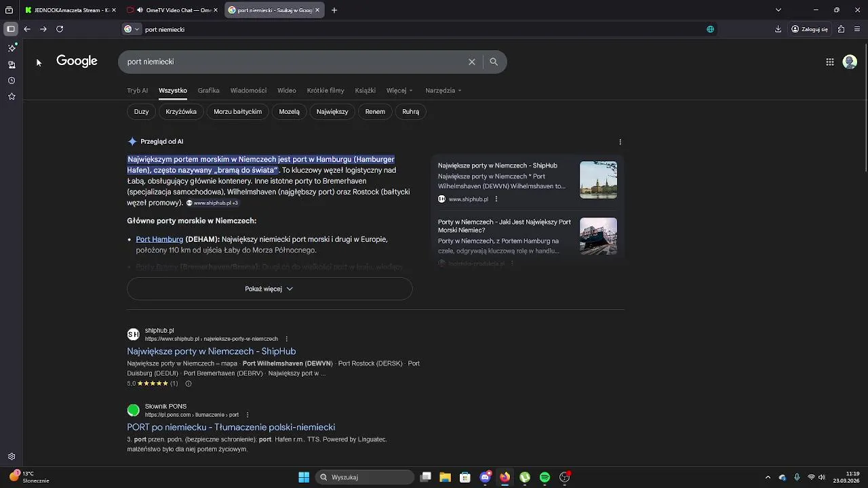This screenshot has width=868, height=488.
Task: Open three-dot menu for shiphub.pl result
Action: click(287, 339)
